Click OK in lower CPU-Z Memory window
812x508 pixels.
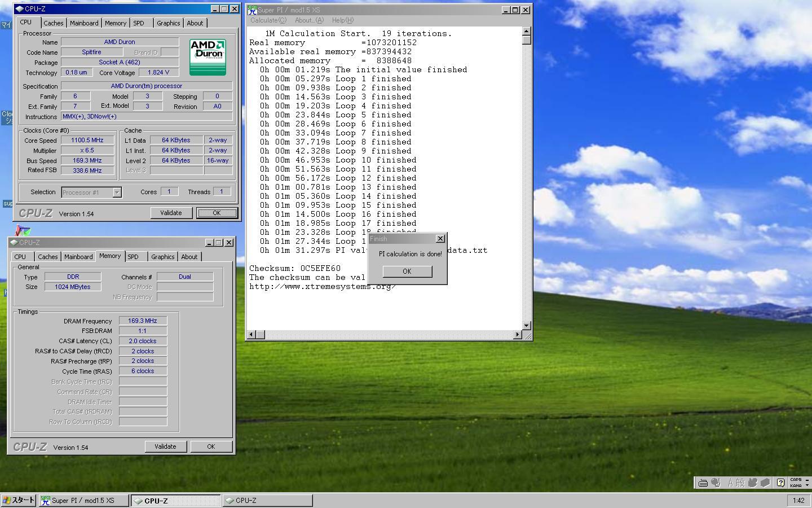pos(211,446)
